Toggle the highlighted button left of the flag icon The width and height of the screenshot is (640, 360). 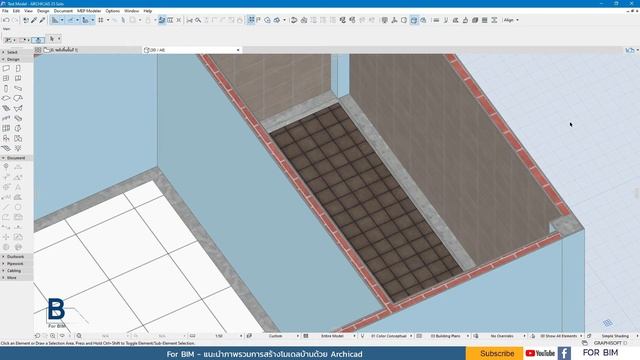point(251,20)
